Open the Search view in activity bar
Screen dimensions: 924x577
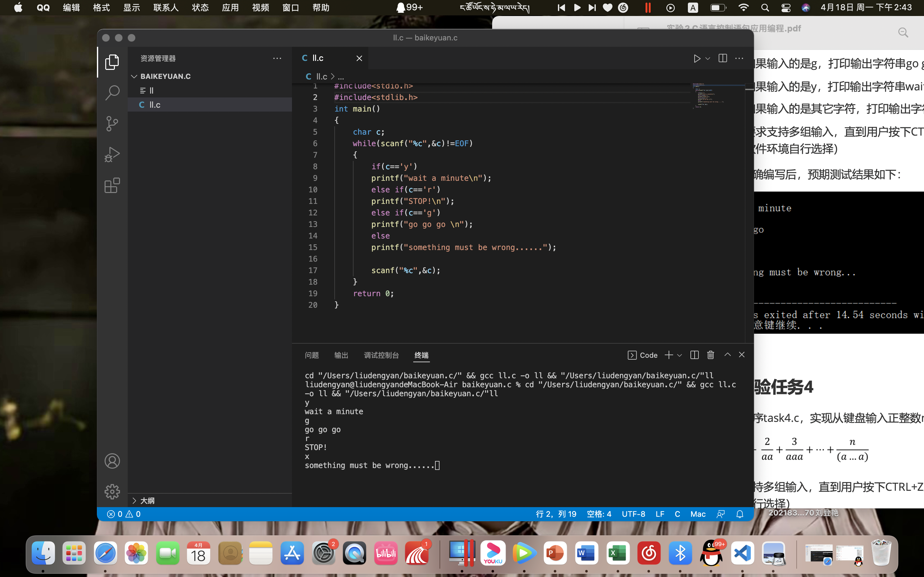pyautogui.click(x=112, y=93)
